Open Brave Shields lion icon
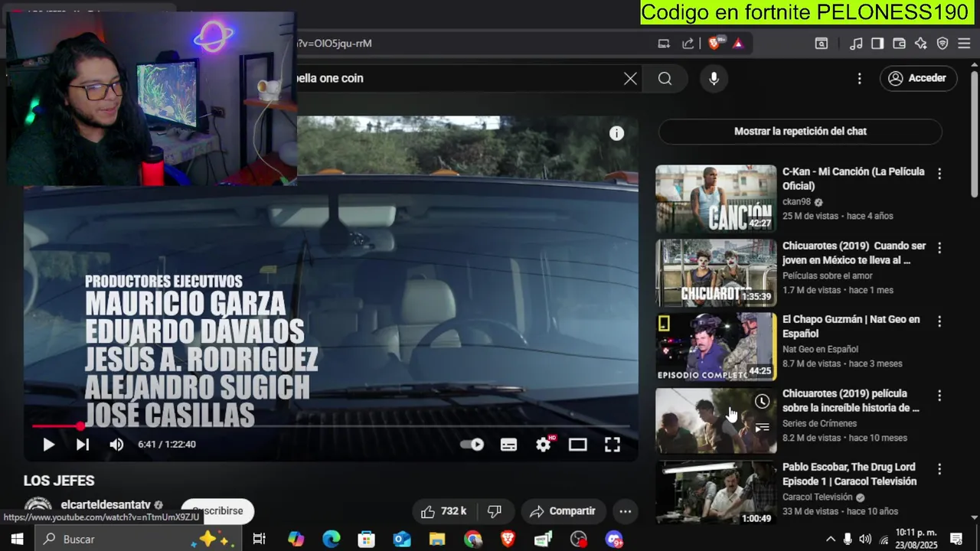Image resolution: width=980 pixels, height=551 pixels. pyautogui.click(x=714, y=44)
